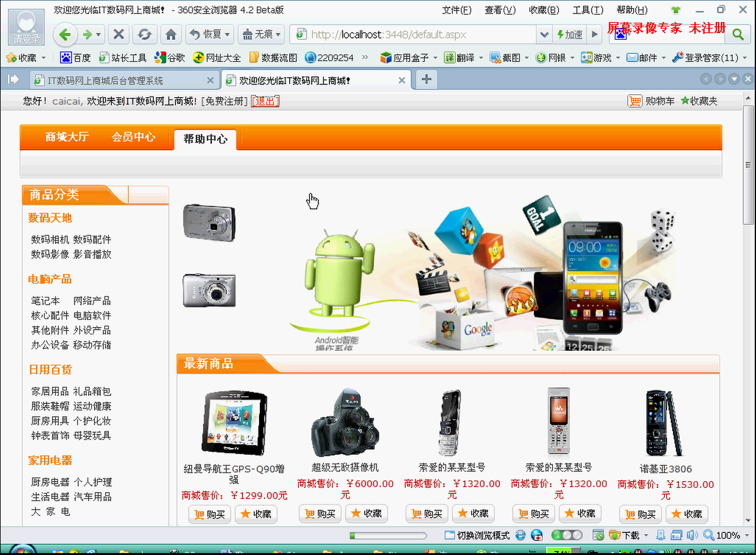Open the tab list dropdown arrow
This screenshot has height=555, width=756.
click(733, 79)
